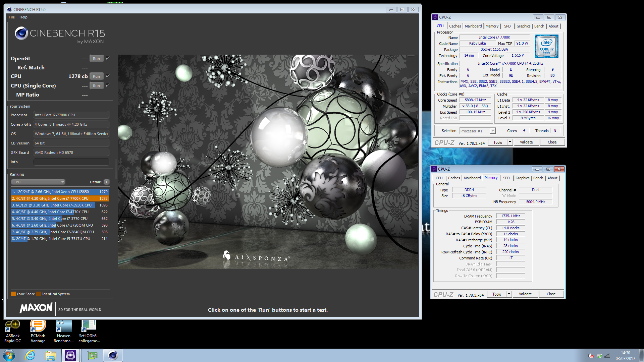Image resolution: width=644 pixels, height=362 pixels.
Task: Click the tray volume speaker icon
Action: pos(591,356)
